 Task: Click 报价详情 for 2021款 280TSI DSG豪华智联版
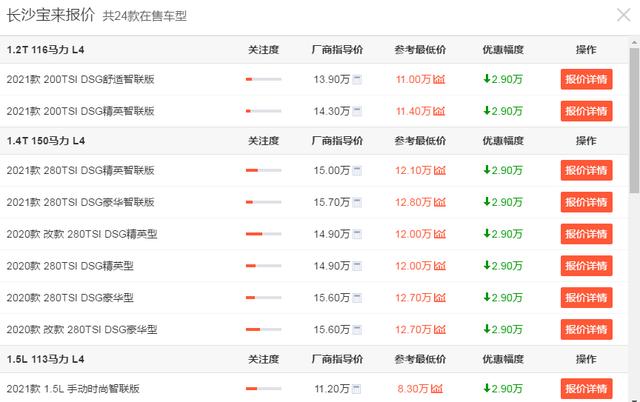(586, 202)
